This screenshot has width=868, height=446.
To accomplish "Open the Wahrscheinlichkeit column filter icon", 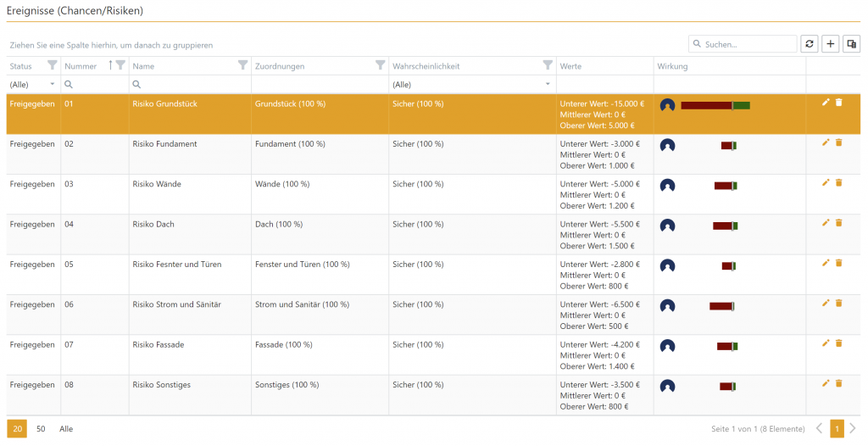I will pos(548,65).
